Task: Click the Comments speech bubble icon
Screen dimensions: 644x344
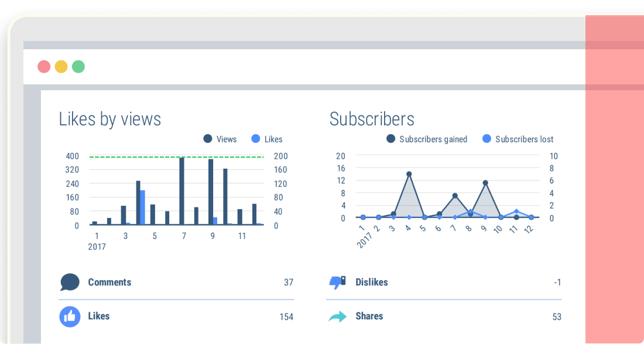Action: (69, 282)
